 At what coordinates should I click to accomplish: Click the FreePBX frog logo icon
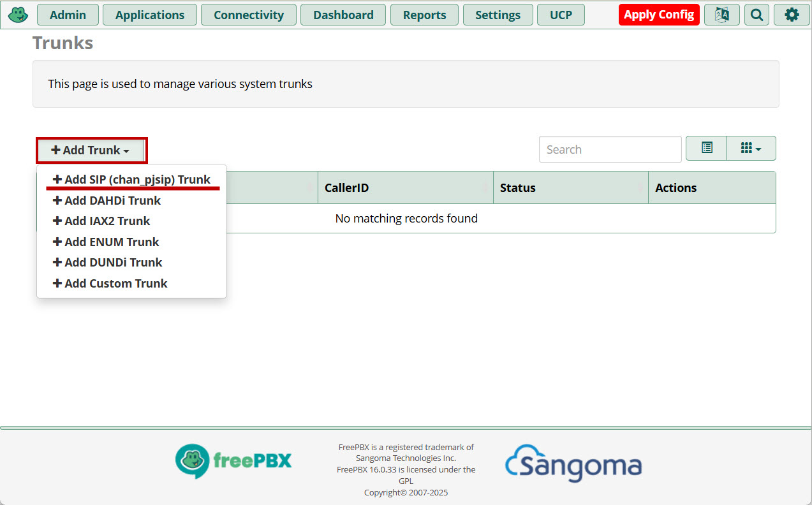18,14
